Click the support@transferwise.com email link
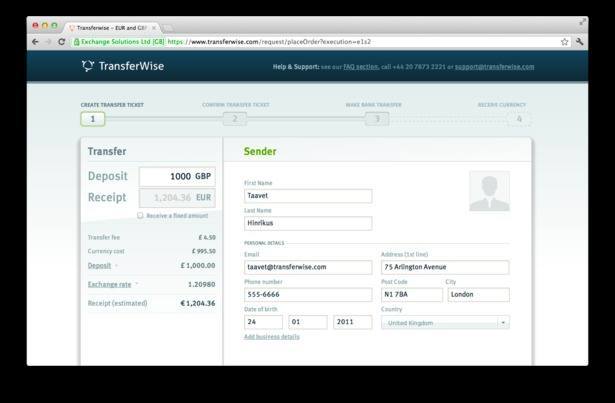 click(494, 67)
